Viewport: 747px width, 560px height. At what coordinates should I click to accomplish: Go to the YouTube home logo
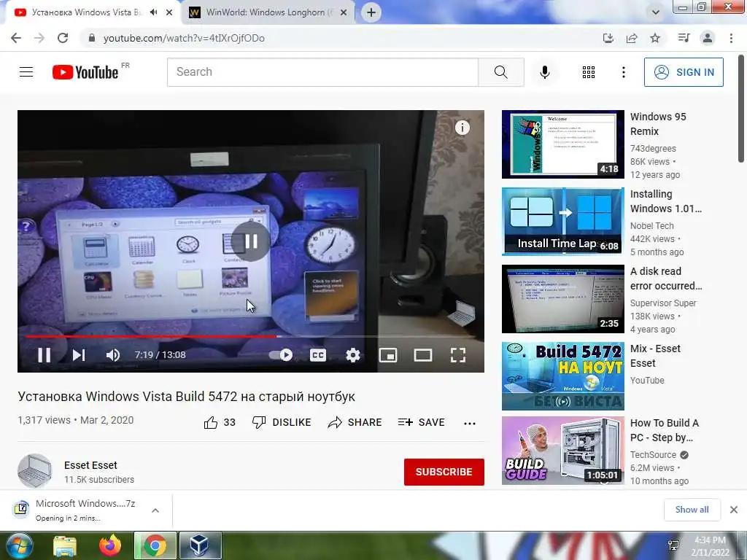point(85,72)
